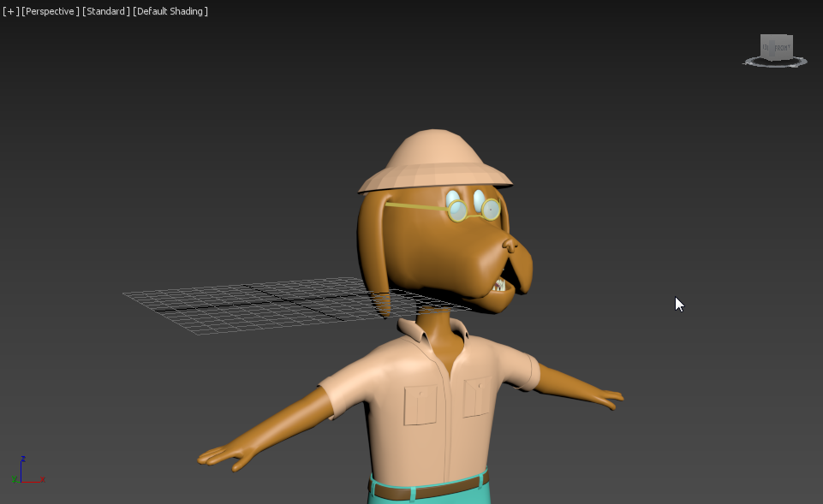Image resolution: width=823 pixels, height=504 pixels.
Task: Select the safari hat on the character
Action: (434, 161)
